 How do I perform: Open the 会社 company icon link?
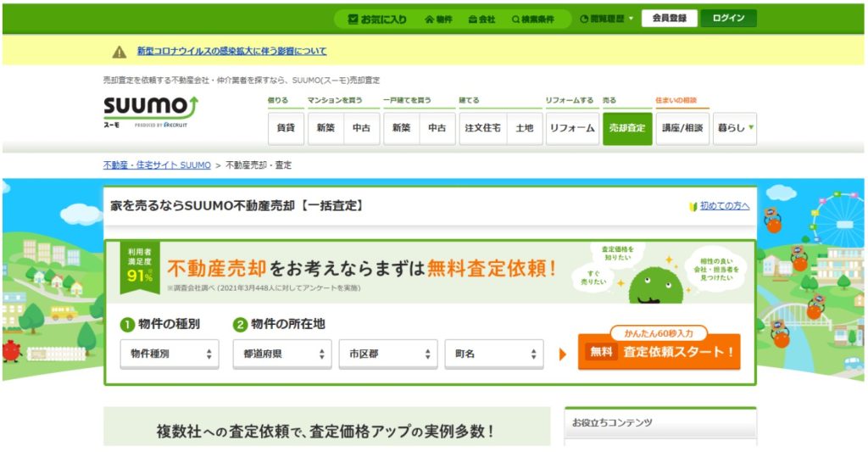click(x=481, y=20)
